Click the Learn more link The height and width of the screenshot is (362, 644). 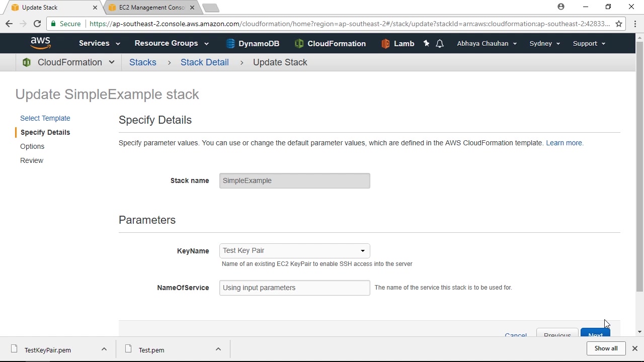564,143
